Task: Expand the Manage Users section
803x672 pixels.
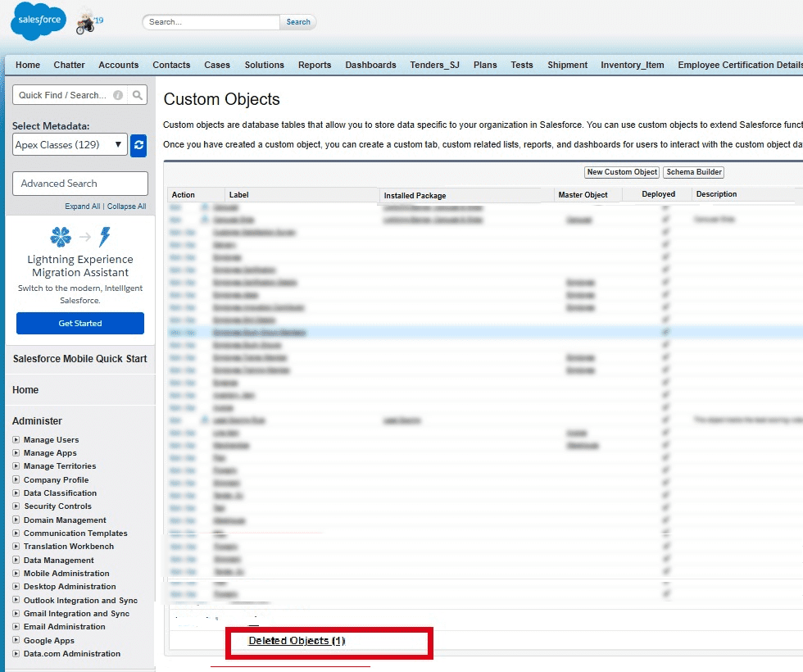Action: pos(16,440)
